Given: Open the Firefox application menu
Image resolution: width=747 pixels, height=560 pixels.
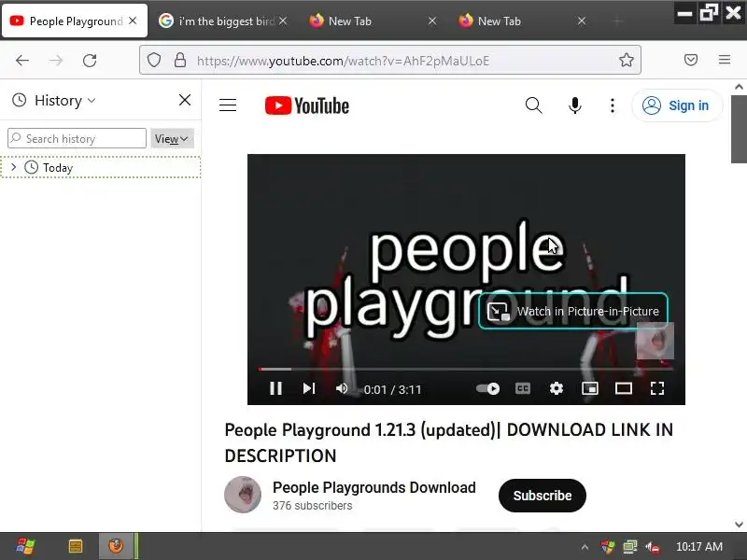Looking at the screenshot, I should [725, 60].
